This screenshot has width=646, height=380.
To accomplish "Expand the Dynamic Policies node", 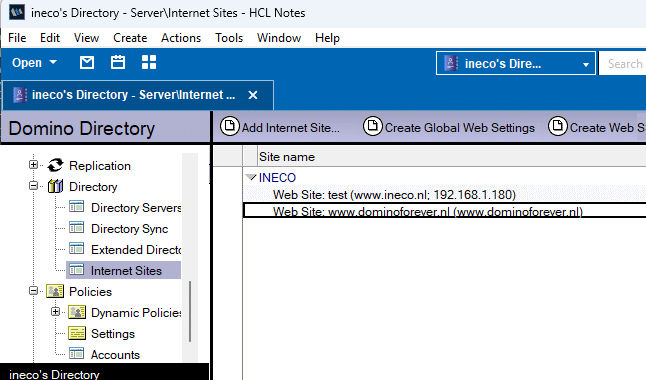I will (55, 312).
